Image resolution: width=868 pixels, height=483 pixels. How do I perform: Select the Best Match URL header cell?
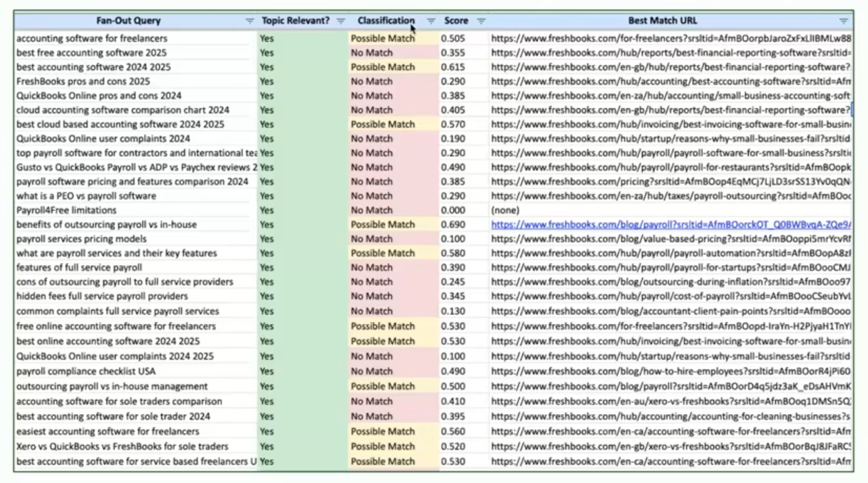(662, 21)
